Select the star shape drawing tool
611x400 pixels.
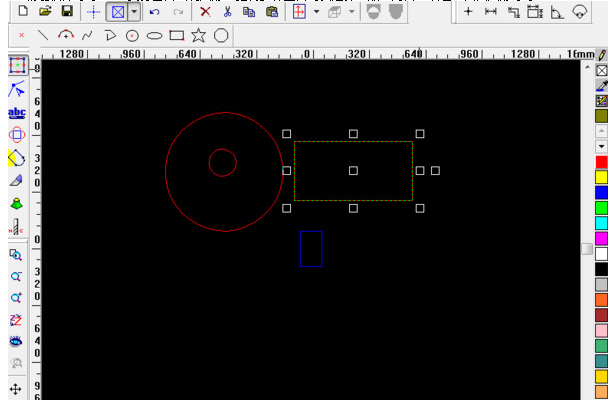click(x=198, y=35)
